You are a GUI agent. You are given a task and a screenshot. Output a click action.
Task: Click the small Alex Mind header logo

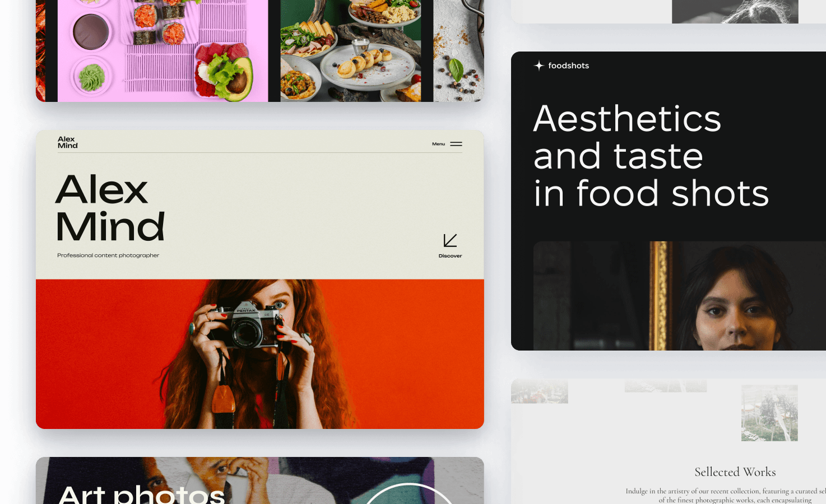(x=67, y=142)
